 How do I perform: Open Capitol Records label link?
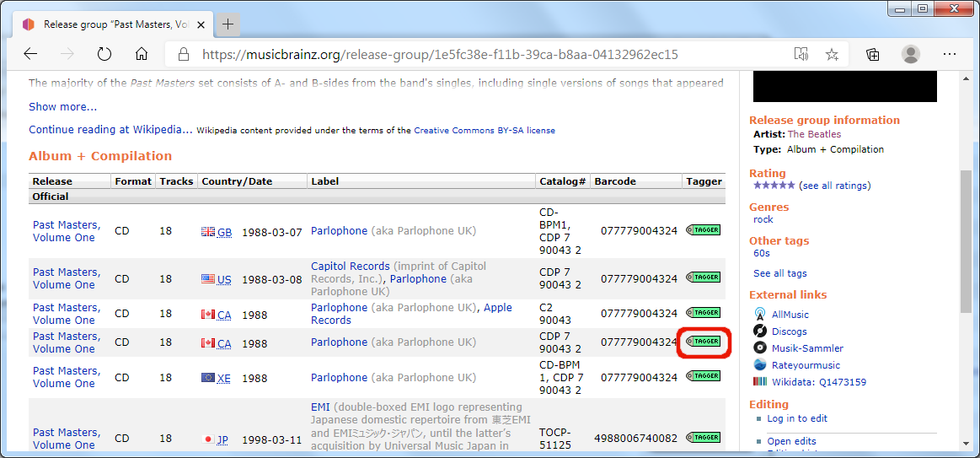(x=350, y=266)
